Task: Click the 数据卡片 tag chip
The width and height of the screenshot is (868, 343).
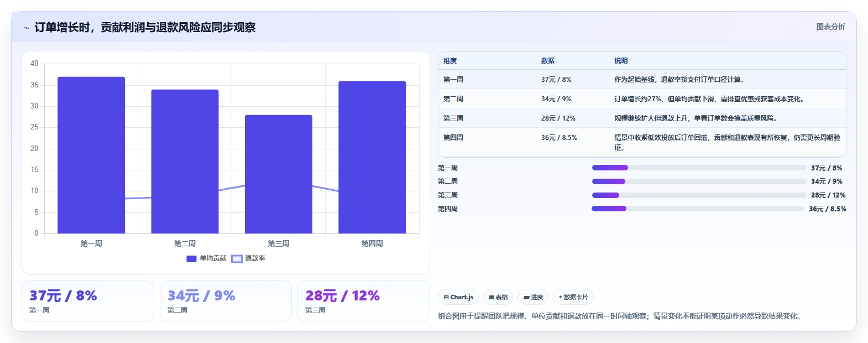Action: (x=573, y=297)
